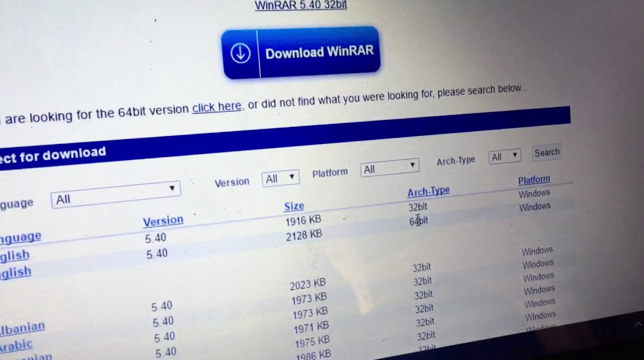Click the Search button

(546, 152)
